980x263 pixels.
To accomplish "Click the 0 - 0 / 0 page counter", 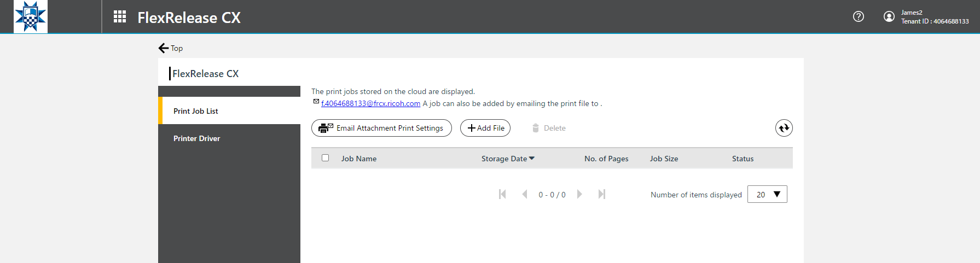I will tap(552, 195).
